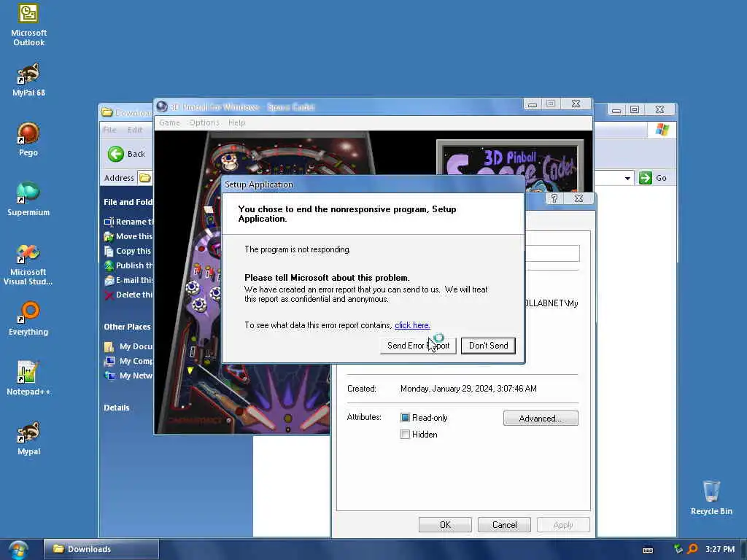Viewport: 747px width, 560px height.
Task: Launch MyPal 68 desktop shortcut
Action: 28,79
